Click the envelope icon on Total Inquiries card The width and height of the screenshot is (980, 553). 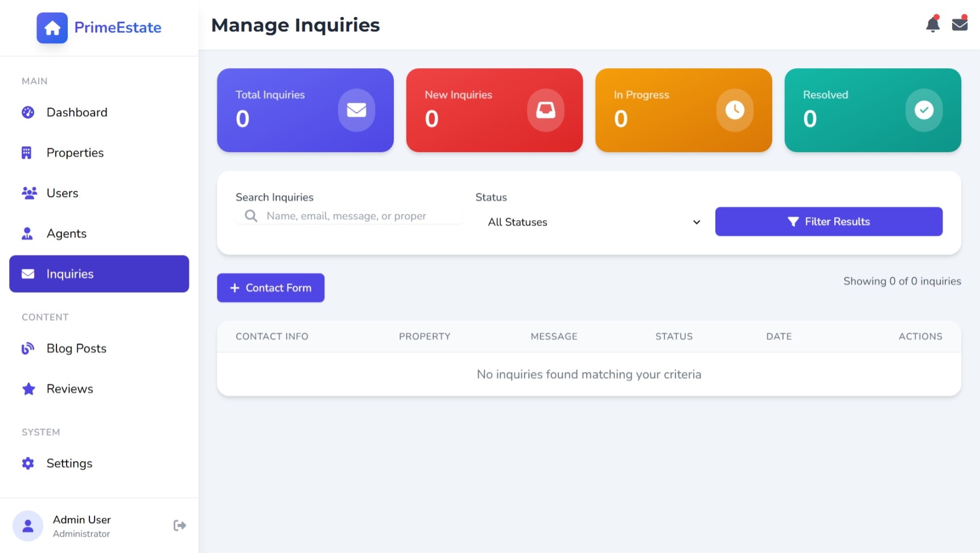(356, 110)
